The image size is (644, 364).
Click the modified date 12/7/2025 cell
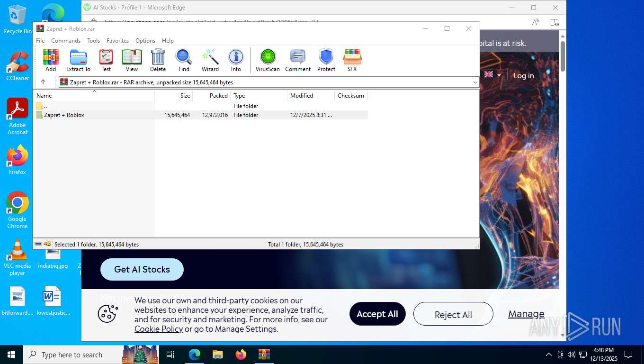coord(311,115)
